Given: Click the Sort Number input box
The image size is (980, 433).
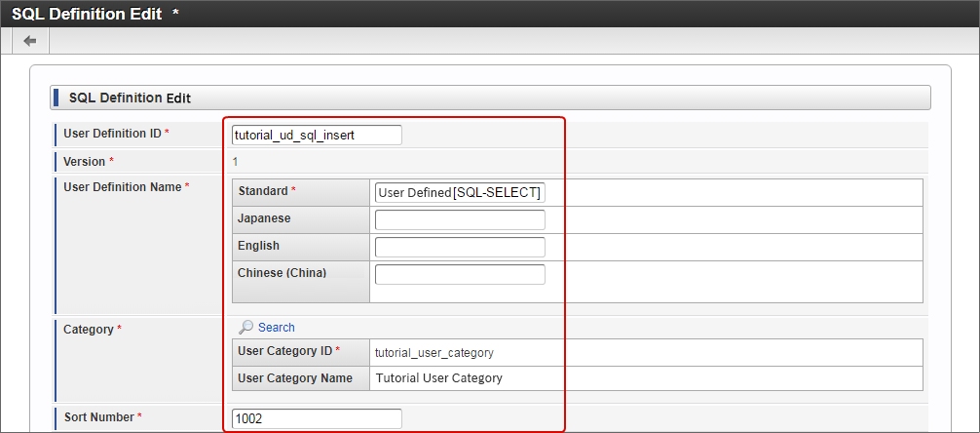Looking at the screenshot, I should pyautogui.click(x=317, y=418).
